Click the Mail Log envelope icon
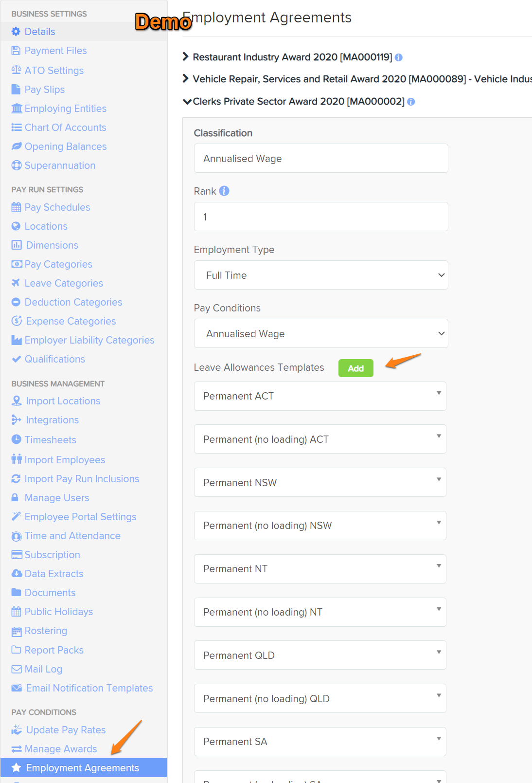This screenshot has height=783, width=532. click(17, 669)
